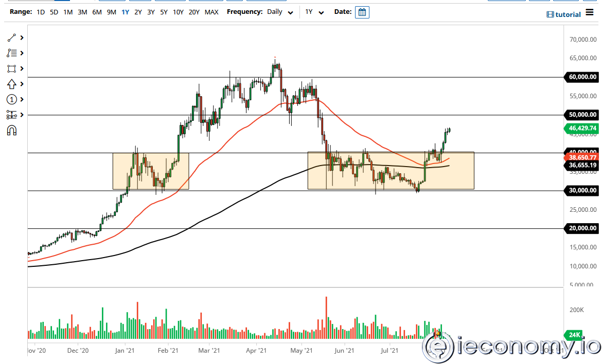Open the 1Y period dropdown next to Frequency

(x=314, y=12)
